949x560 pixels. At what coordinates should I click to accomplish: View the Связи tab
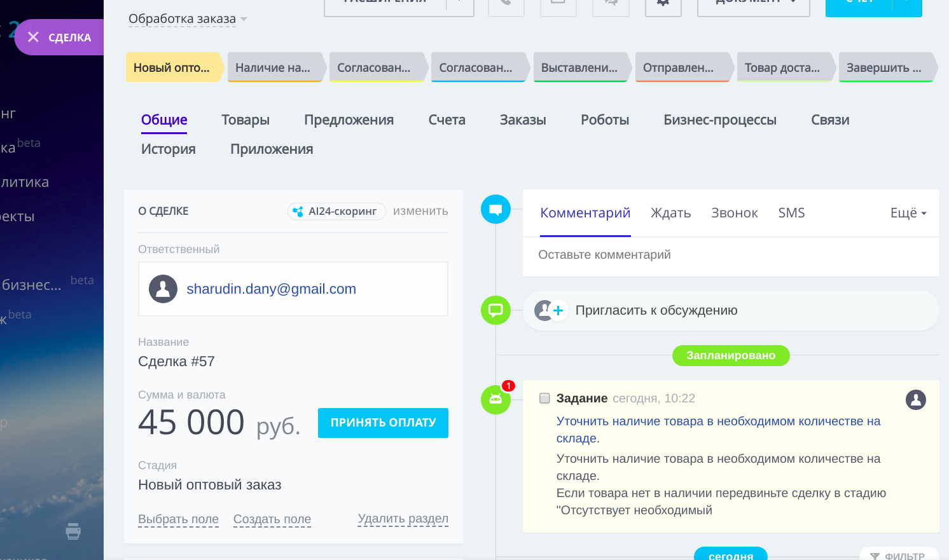[x=830, y=120]
